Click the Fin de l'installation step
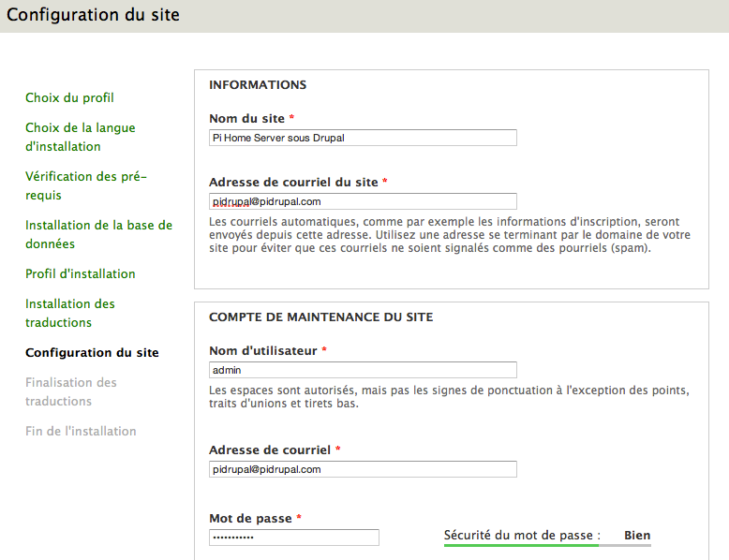The height and width of the screenshot is (560, 729). tap(81, 431)
